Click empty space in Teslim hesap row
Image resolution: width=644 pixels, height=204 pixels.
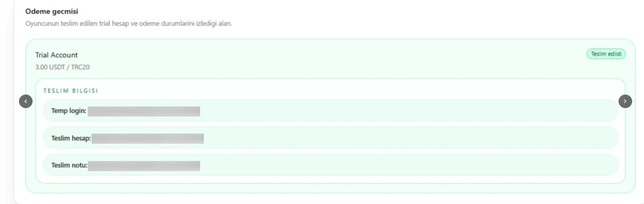(x=407, y=138)
